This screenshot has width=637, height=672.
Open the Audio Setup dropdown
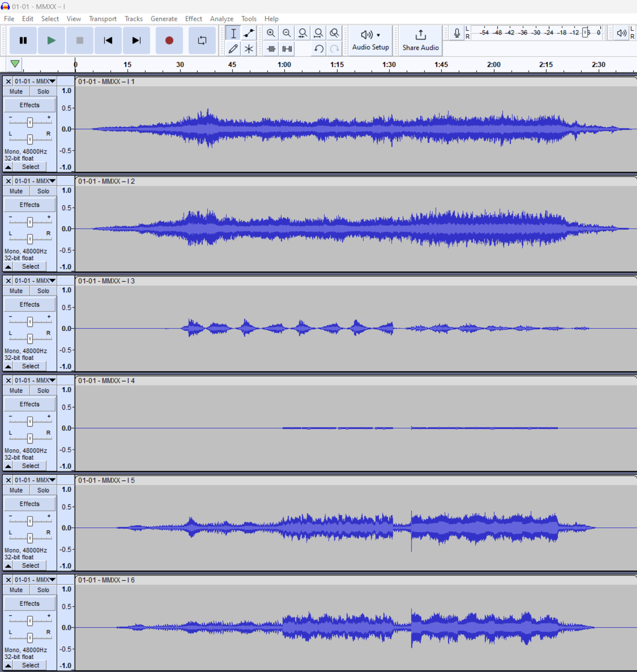(370, 40)
